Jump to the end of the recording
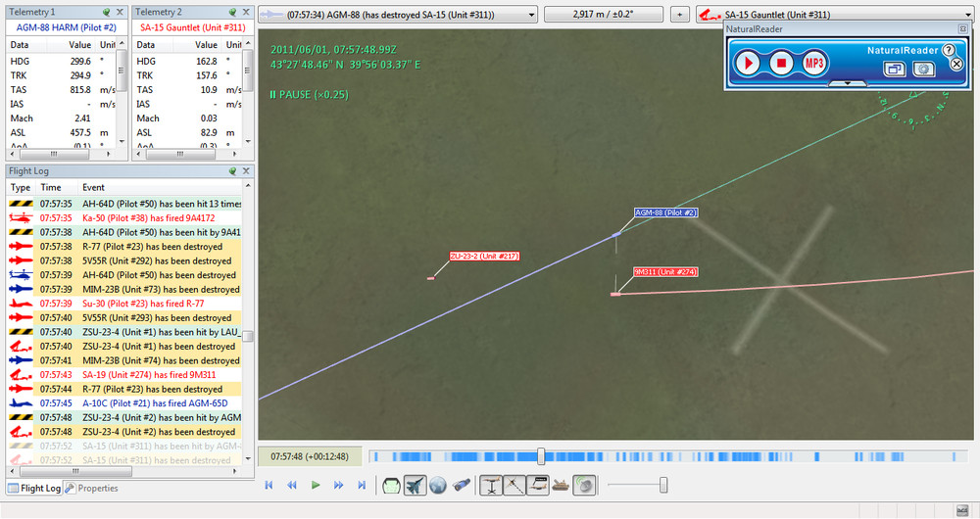This screenshot has height=519, width=980. (x=362, y=486)
